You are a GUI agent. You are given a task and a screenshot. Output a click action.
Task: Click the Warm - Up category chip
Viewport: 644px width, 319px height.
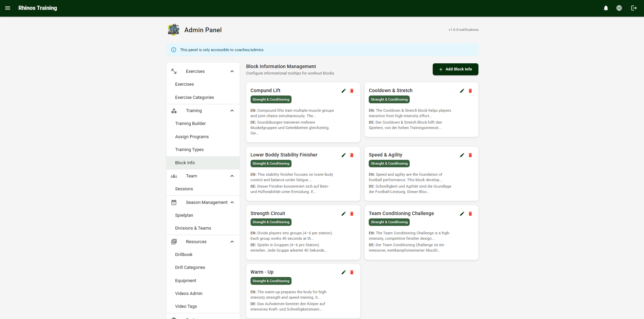271,281
